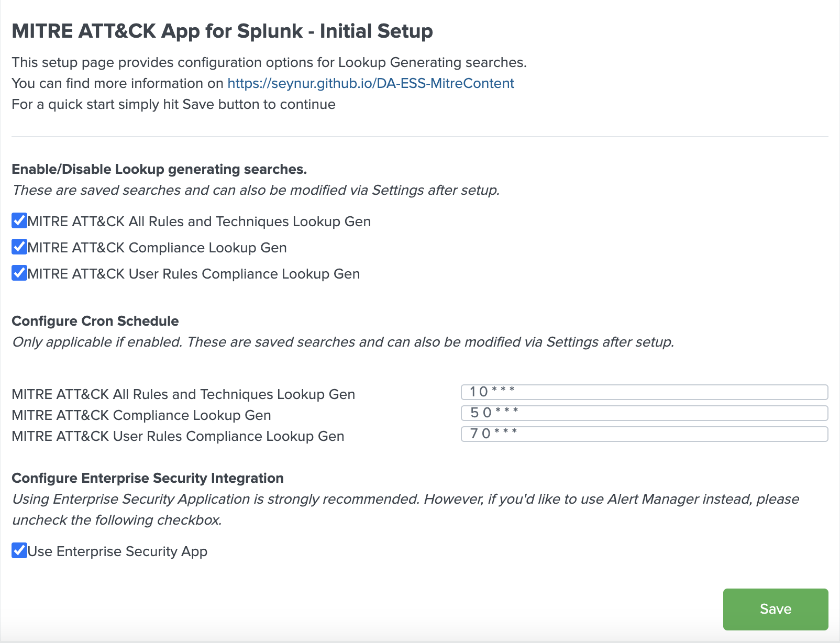This screenshot has height=643, width=840.
Task: Click the Compliance Lookup Gen checkbox label text
Action: [x=157, y=248]
